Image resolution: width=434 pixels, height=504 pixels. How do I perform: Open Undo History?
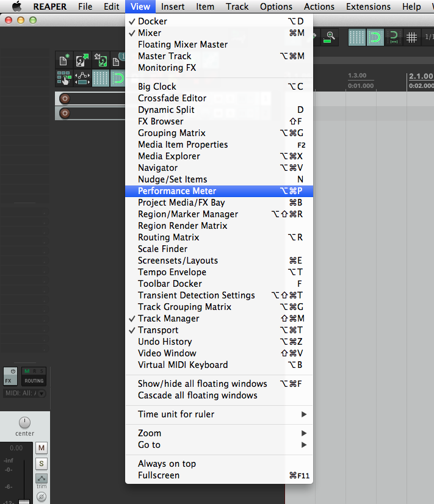coord(219,341)
